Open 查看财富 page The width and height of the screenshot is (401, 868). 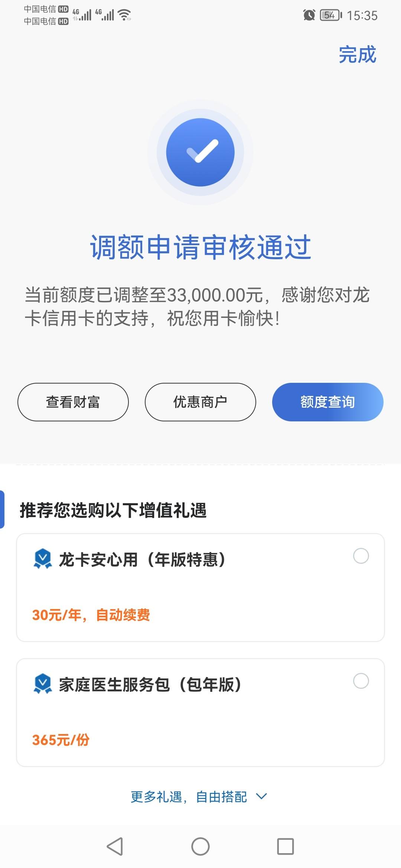[73, 402]
